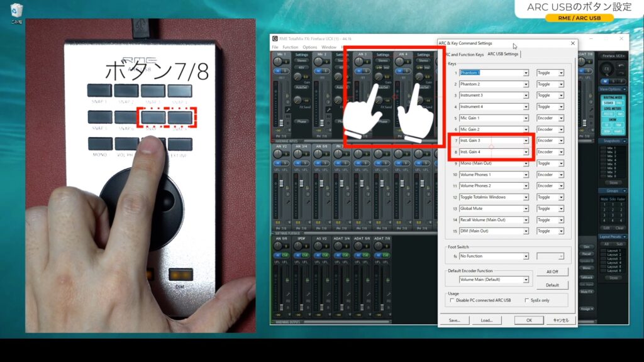
Task: Click the AN 3 pan knob
Action: coord(359,62)
